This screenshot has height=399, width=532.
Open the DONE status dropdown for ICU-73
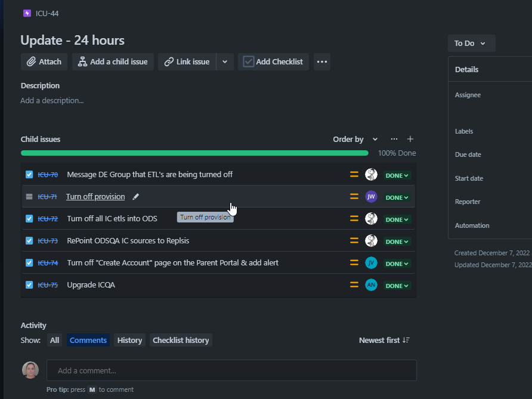(x=397, y=242)
